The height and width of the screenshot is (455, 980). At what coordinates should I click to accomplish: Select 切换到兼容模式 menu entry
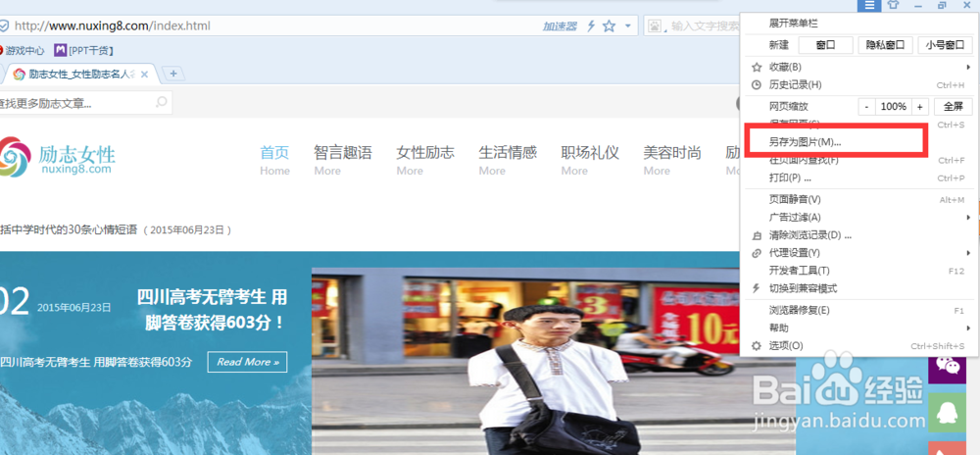[860, 288]
